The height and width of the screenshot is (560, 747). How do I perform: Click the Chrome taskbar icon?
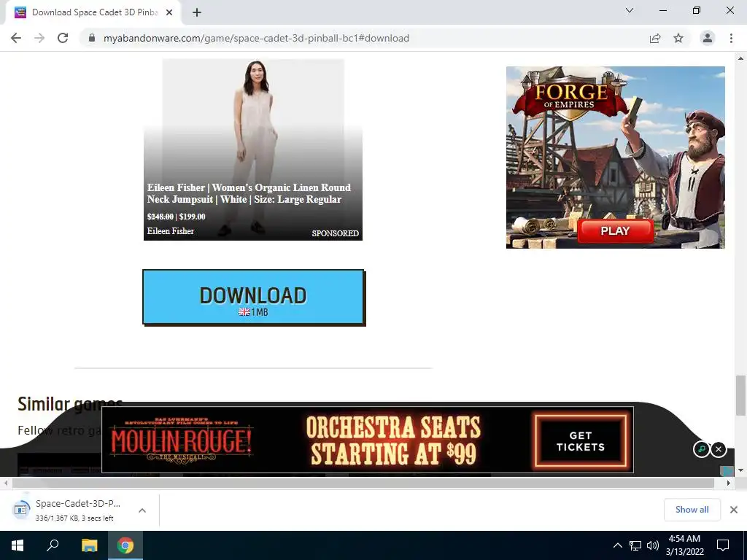pyautogui.click(x=125, y=545)
